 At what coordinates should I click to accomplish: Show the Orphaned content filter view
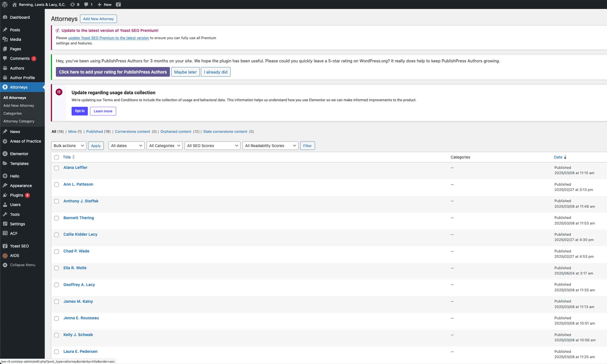pyautogui.click(x=176, y=132)
